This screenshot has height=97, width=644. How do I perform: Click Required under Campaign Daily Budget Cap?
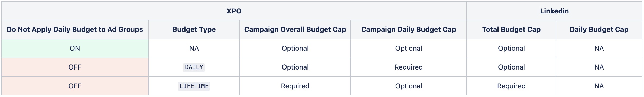(409, 67)
